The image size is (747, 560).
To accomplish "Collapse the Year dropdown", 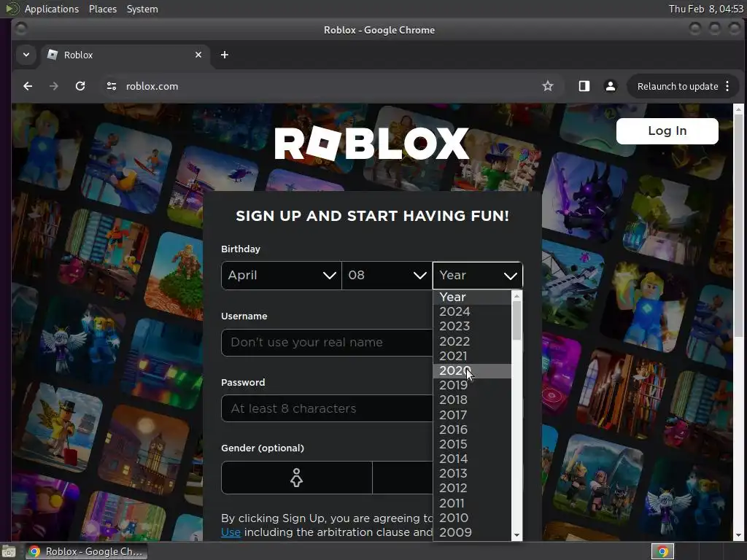I will 477,275.
